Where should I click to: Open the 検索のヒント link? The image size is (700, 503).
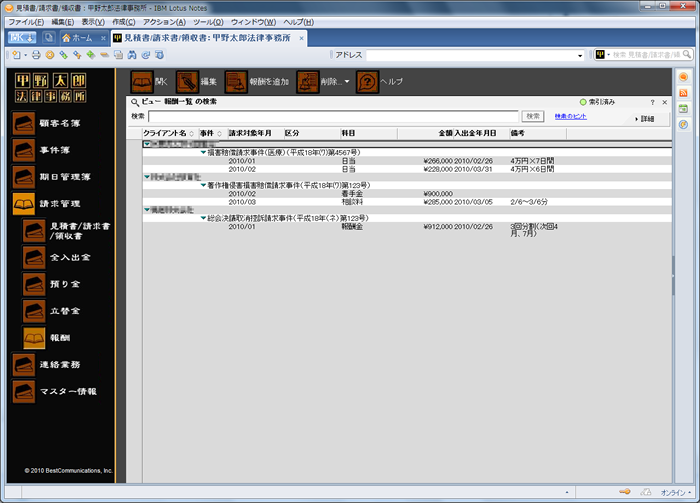coord(571,116)
